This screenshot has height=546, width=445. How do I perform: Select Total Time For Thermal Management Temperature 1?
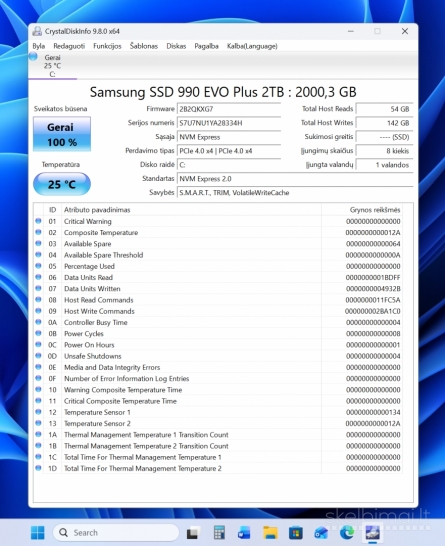[x=218, y=457]
